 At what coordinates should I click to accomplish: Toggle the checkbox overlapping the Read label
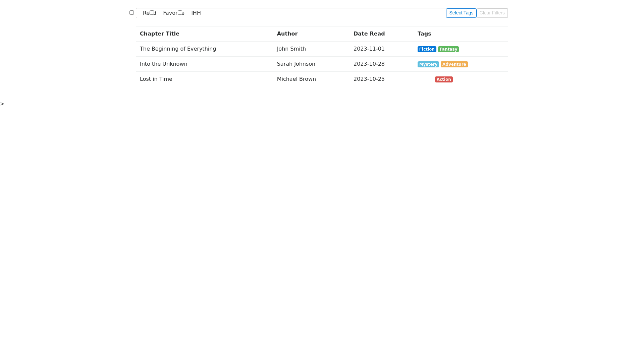coord(152,13)
